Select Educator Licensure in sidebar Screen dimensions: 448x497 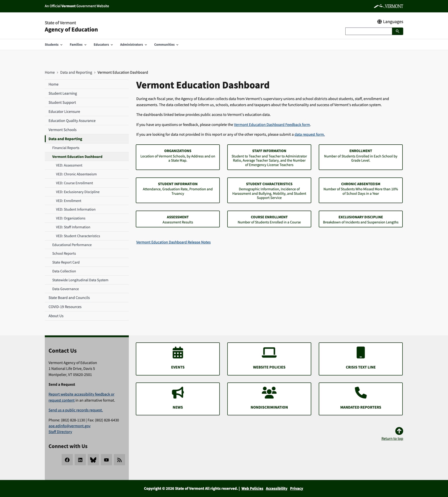tap(87, 112)
